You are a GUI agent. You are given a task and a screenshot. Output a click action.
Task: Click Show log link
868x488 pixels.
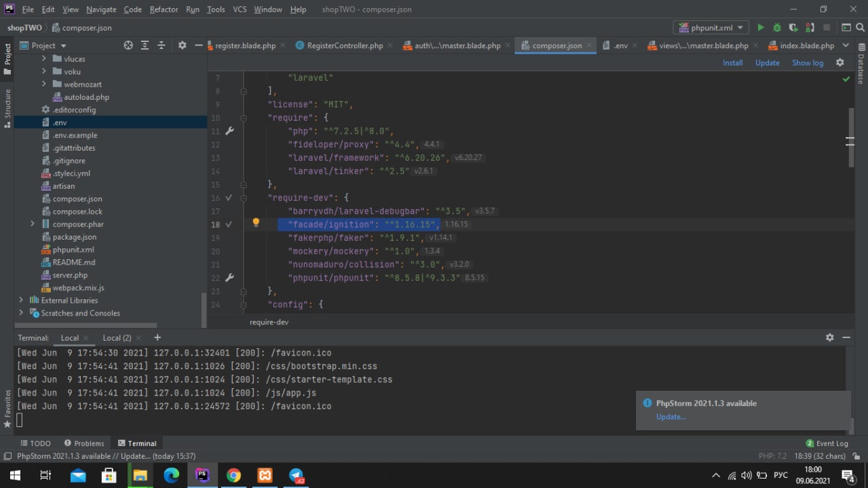808,62
